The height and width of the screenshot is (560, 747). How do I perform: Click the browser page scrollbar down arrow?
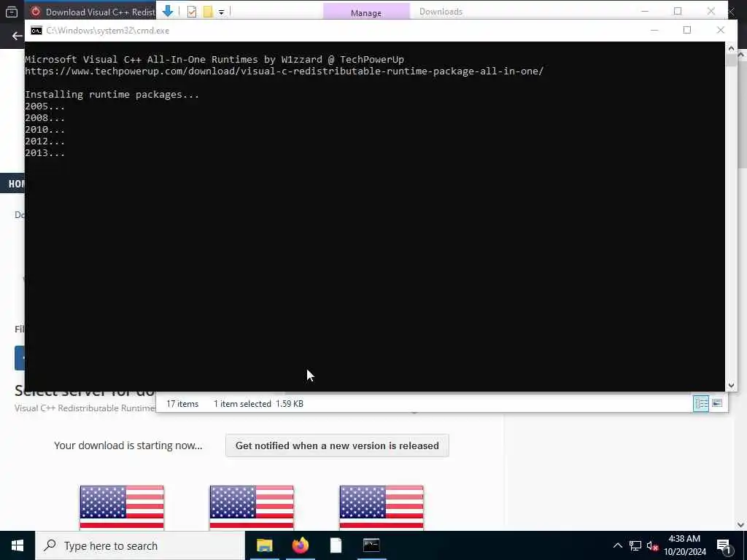click(x=741, y=524)
